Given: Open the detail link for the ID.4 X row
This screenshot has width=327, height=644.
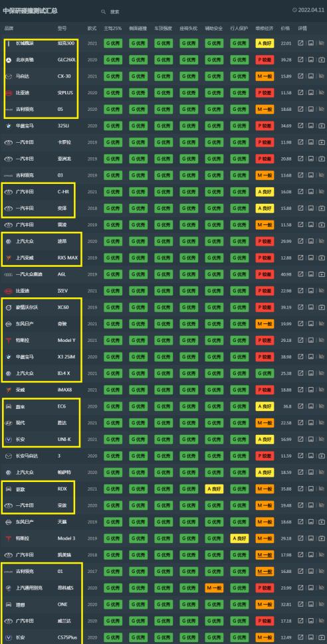Looking at the screenshot, I should [300, 373].
